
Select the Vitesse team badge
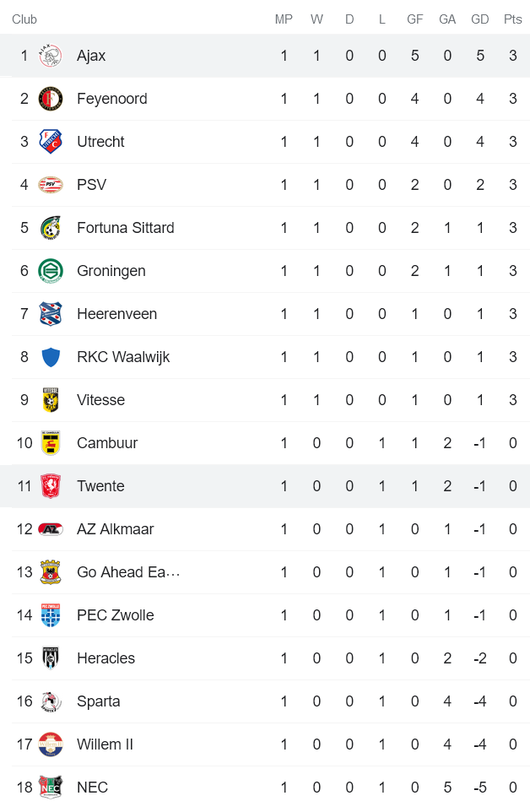(50, 399)
